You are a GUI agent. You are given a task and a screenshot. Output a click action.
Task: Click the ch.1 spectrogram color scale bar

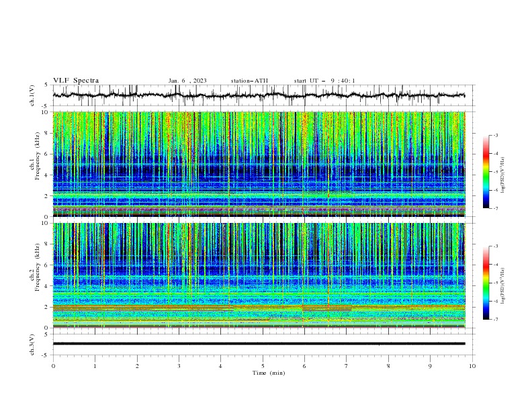(x=486, y=172)
